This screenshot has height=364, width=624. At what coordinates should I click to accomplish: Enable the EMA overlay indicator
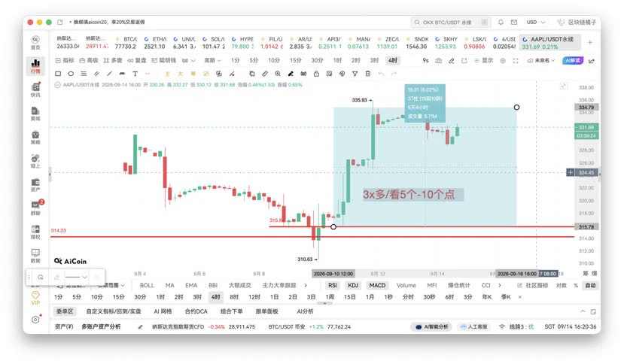coord(191,285)
